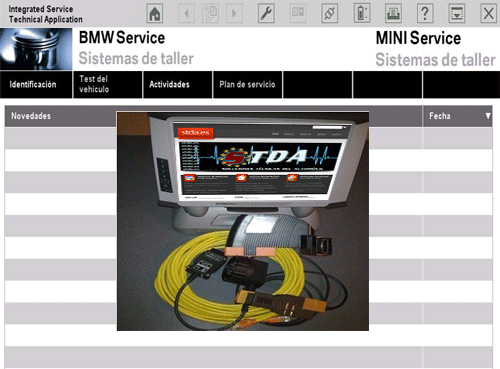Open the Test del vehículo tab
Viewport: 500px width, 369px height.
[108, 84]
